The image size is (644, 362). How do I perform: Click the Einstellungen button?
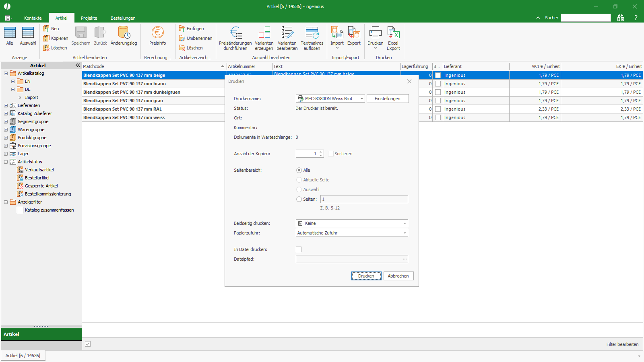point(388,99)
